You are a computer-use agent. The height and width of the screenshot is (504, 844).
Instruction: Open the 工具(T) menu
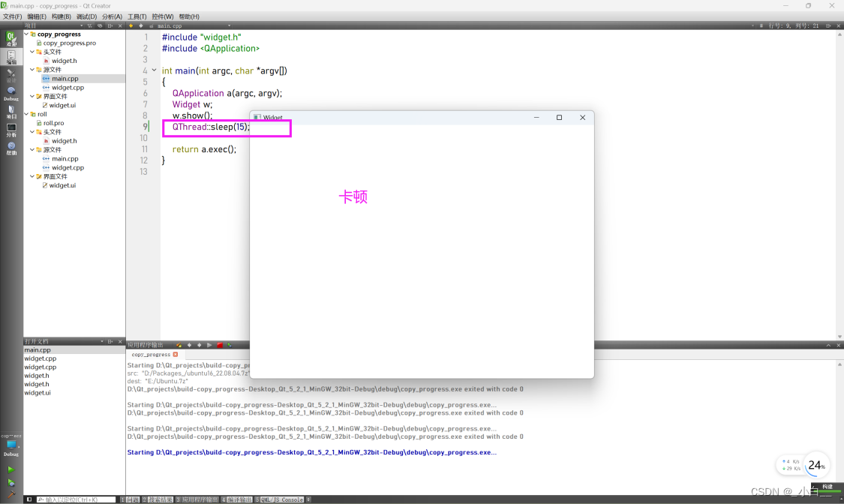click(137, 16)
